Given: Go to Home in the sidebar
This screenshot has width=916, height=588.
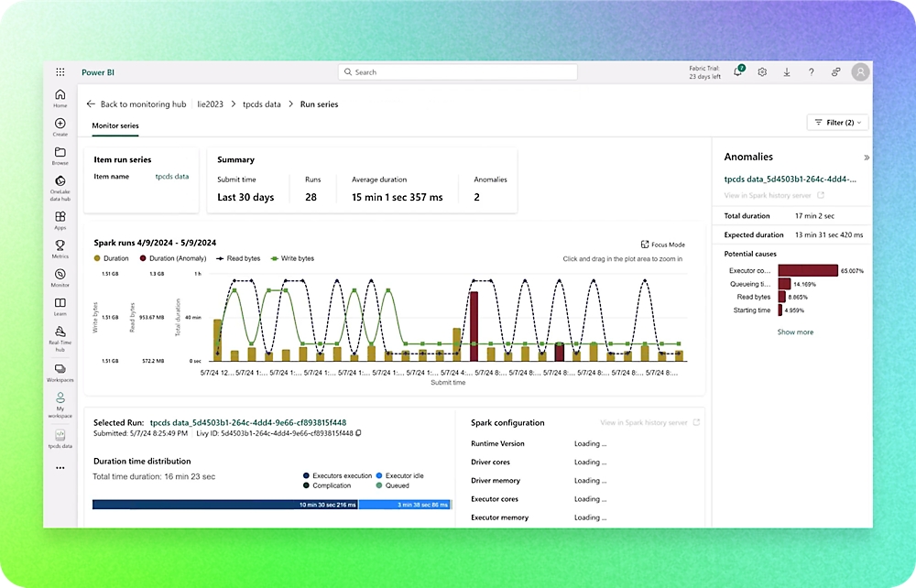Looking at the screenshot, I should pyautogui.click(x=60, y=97).
